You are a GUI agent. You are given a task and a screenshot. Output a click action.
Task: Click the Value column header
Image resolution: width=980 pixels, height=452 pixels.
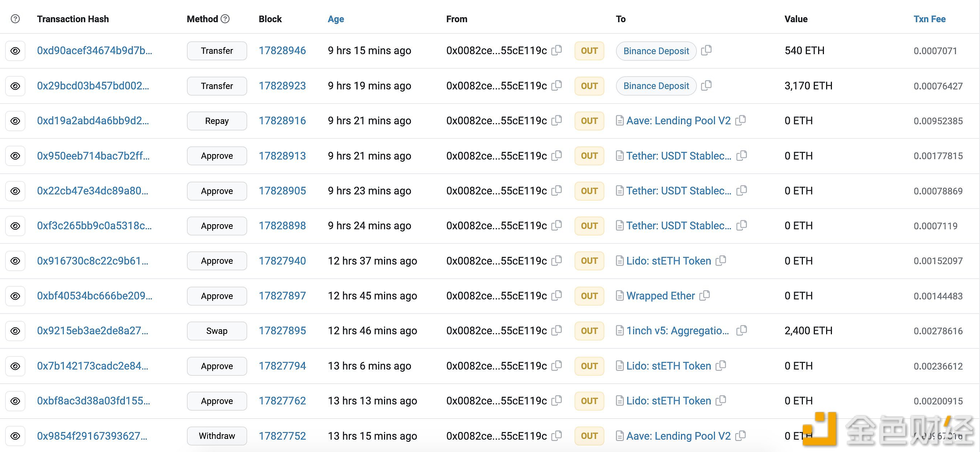point(796,19)
